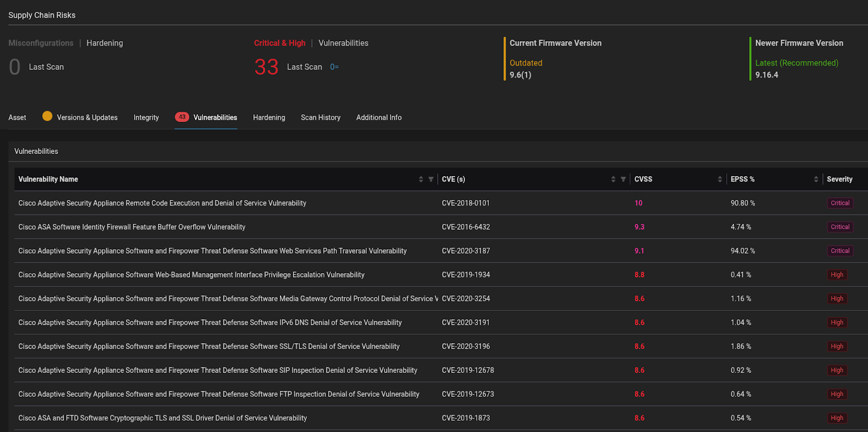The image size is (868, 432).
Task: Select CVE-2020-3191 cell
Action: [465, 323]
